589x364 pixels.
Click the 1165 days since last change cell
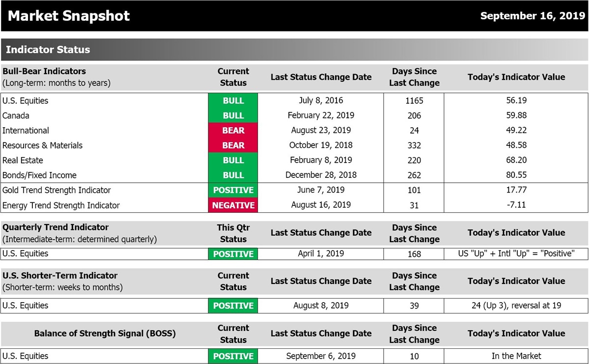pyautogui.click(x=414, y=101)
